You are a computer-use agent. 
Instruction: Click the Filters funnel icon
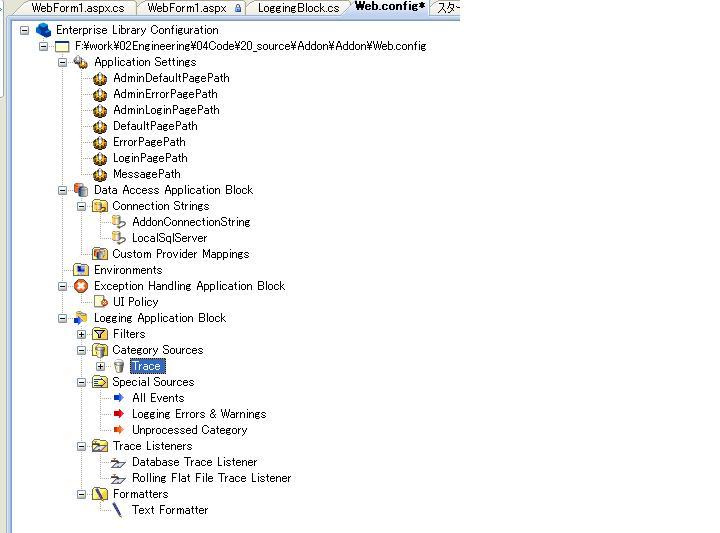(x=100, y=334)
